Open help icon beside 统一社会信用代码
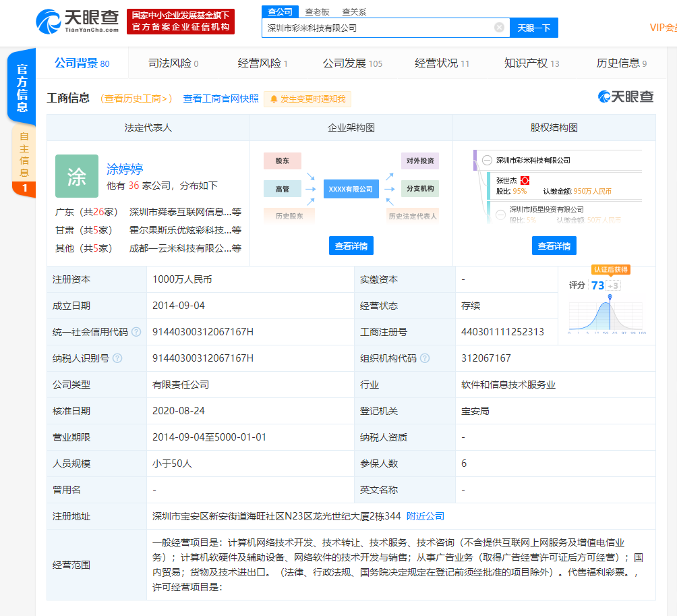Image resolution: width=677 pixels, height=616 pixels. [136, 332]
